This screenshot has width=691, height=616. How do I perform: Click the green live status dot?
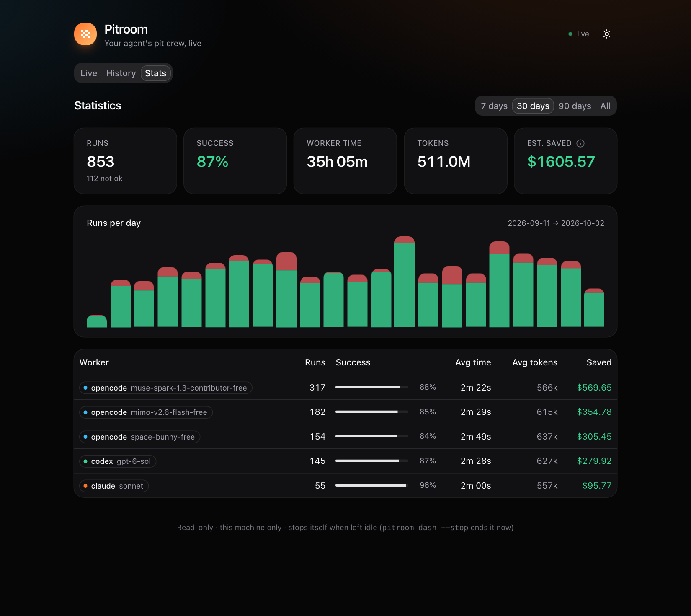tap(570, 34)
